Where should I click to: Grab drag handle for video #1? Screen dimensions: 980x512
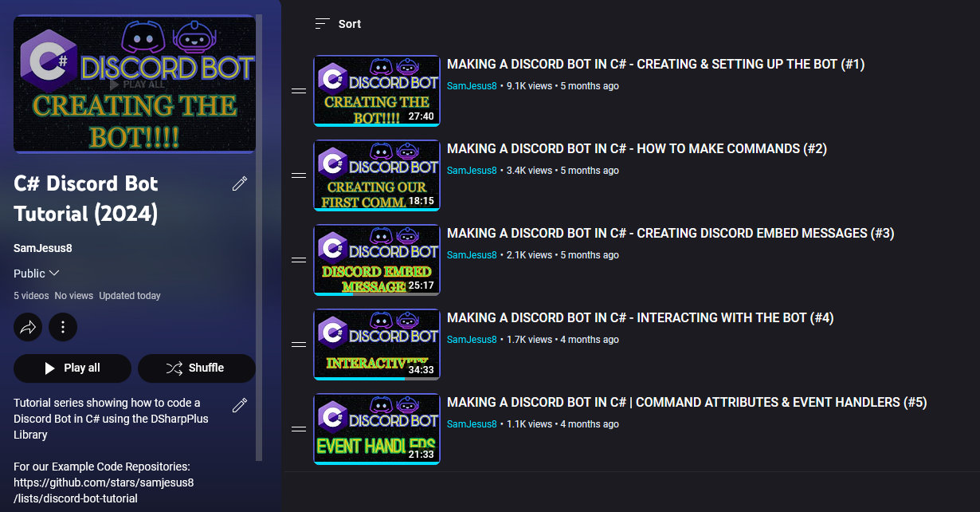click(x=299, y=91)
